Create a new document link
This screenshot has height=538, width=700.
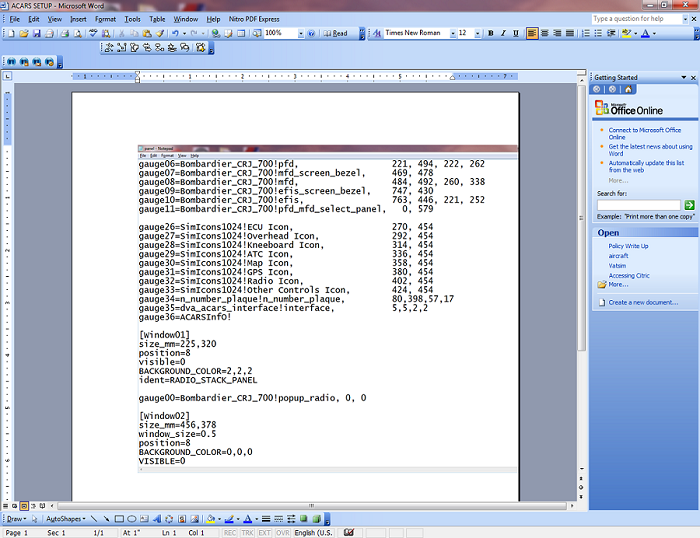pos(643,302)
